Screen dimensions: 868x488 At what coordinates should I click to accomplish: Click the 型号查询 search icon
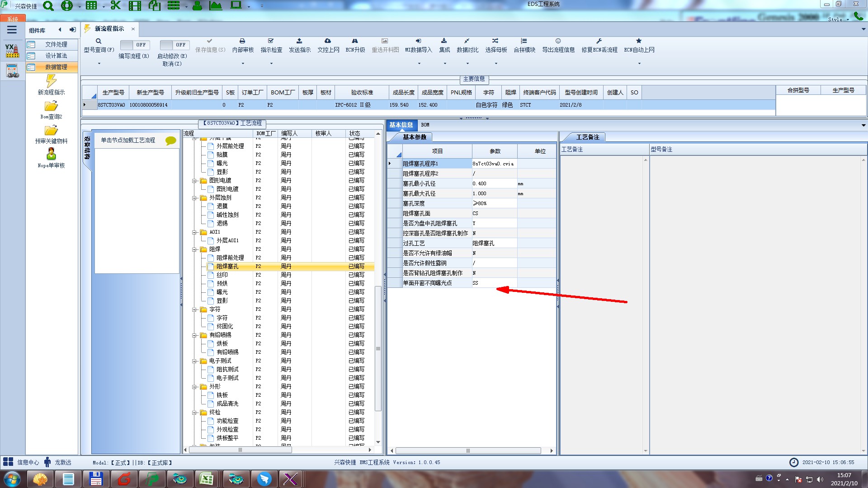click(99, 41)
